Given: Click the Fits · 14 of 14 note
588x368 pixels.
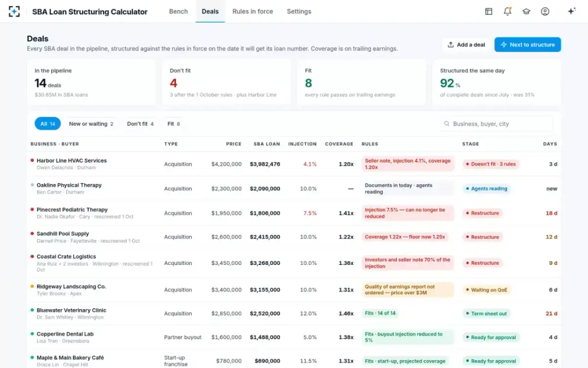Looking at the screenshot, I should (380, 314).
